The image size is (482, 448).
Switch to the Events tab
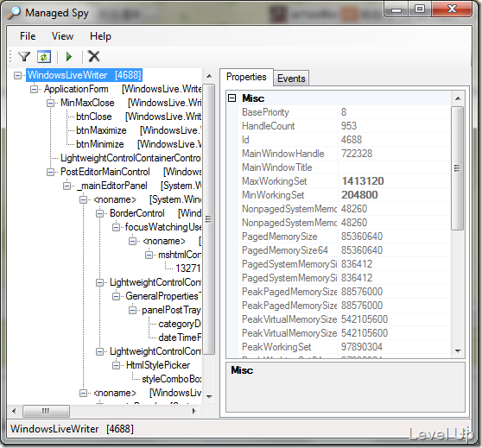click(291, 79)
